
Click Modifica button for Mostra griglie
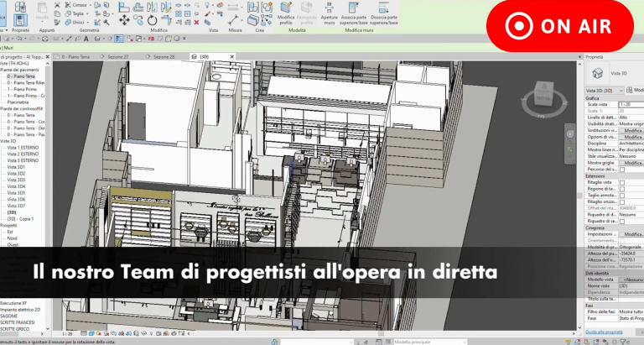(x=632, y=163)
